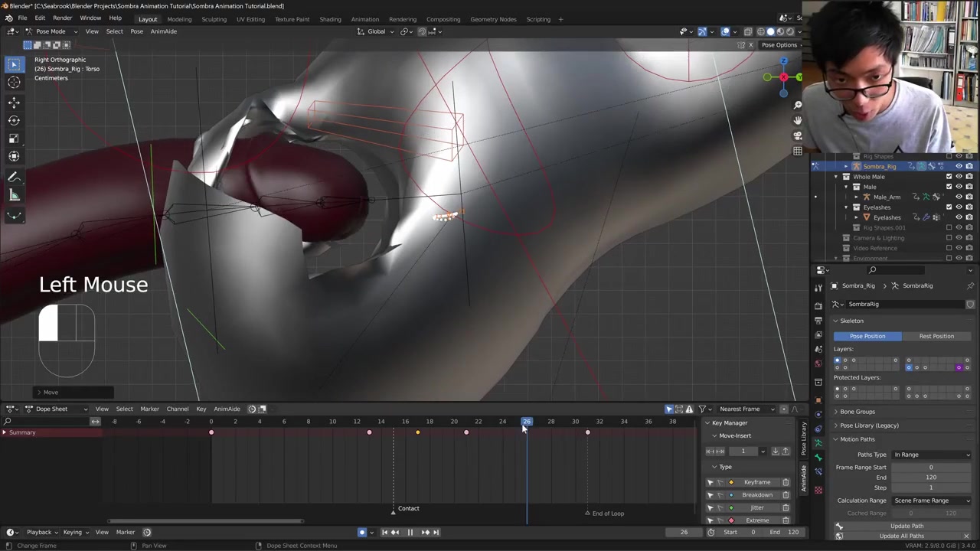980x551 pixels.
Task: Click the delete icon next to Breakdown
Action: click(786, 495)
